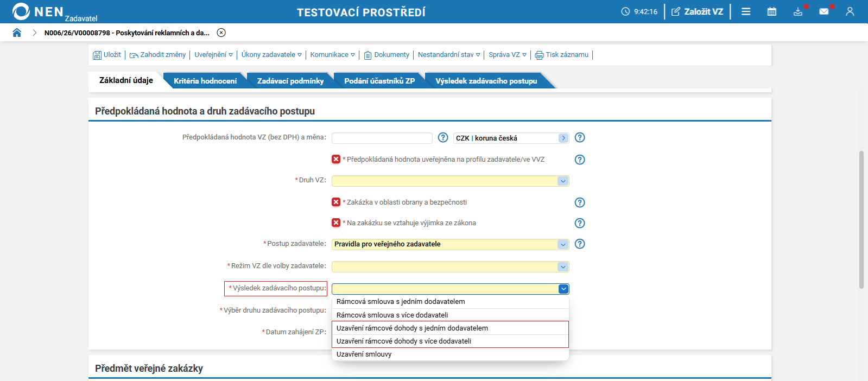
Task: Open help icon beside currency field
Action: [580, 137]
